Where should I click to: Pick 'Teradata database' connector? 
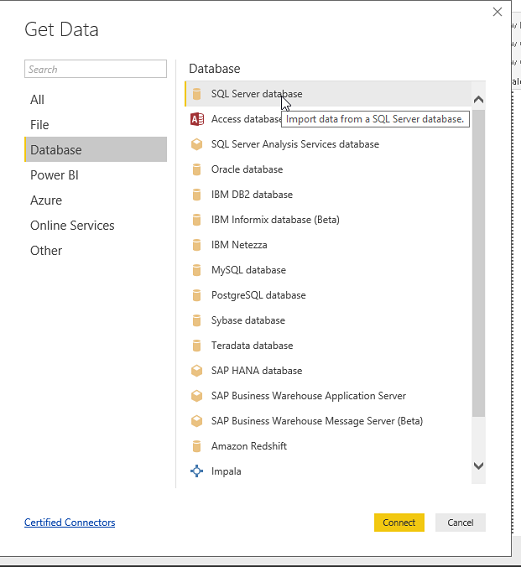point(328,345)
